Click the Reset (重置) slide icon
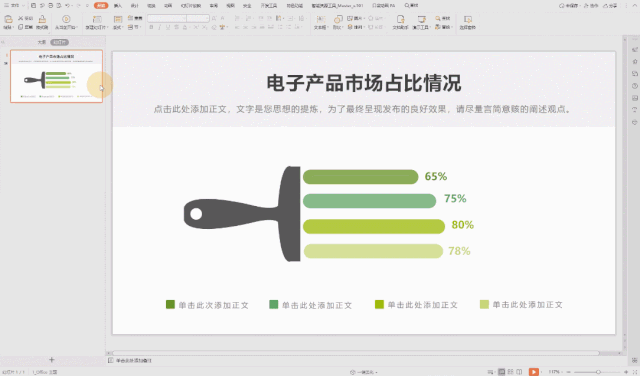Image resolution: width=640 pixels, height=376 pixels. 131,18
